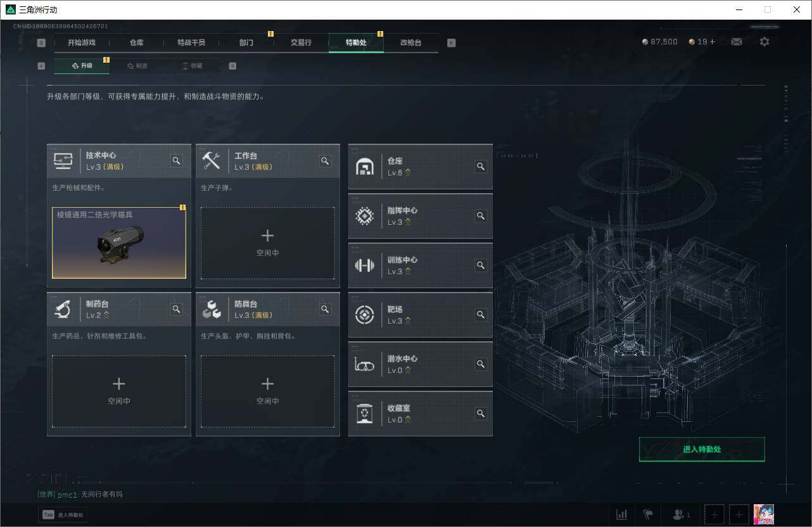Inspect 技术中心 details with its magnifier icon
This screenshot has height=527, width=812.
pyautogui.click(x=177, y=161)
